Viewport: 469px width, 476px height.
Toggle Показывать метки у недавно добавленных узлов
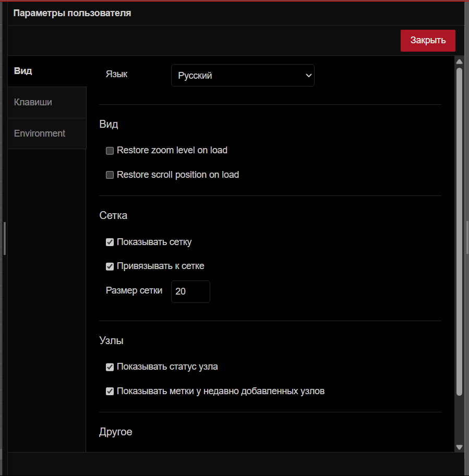110,391
